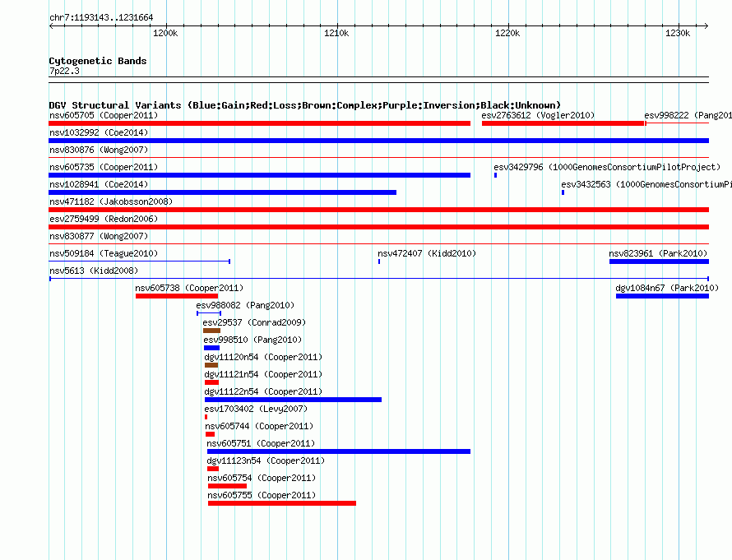Click the esv998510 blue bar
The width and height of the screenshot is (732, 560).
click(x=211, y=348)
